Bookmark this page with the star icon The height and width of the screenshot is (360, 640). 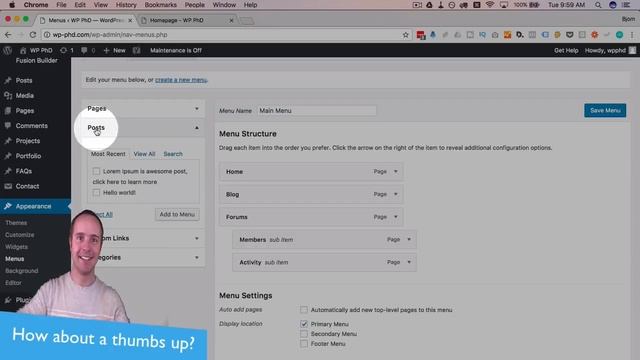pos(405,35)
